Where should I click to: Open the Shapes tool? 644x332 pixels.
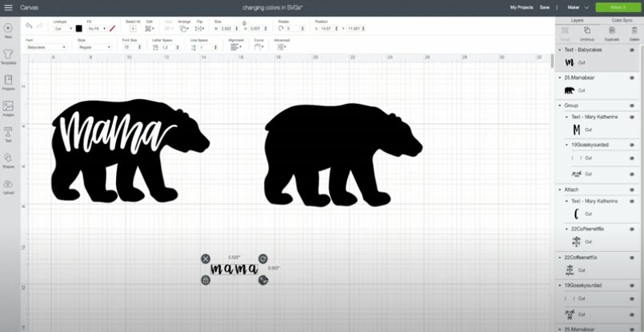point(8,160)
